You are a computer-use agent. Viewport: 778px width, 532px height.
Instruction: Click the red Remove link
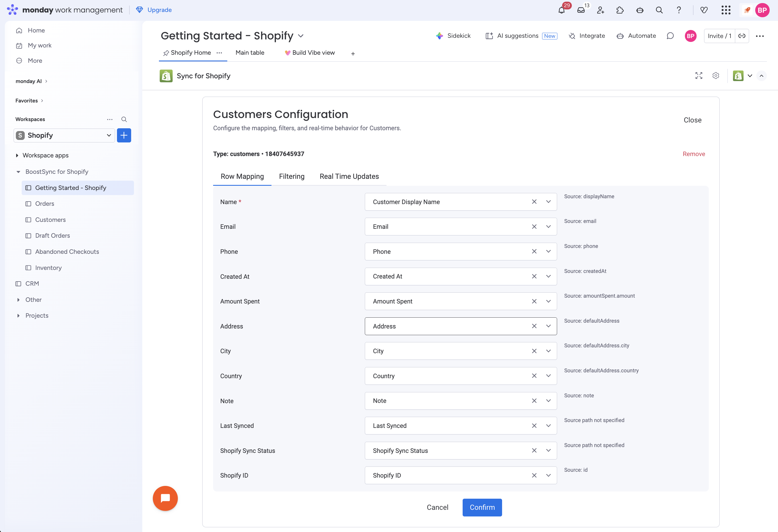pyautogui.click(x=694, y=154)
